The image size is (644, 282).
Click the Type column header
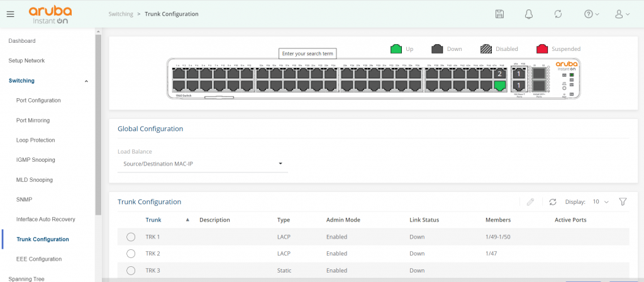coord(284,220)
